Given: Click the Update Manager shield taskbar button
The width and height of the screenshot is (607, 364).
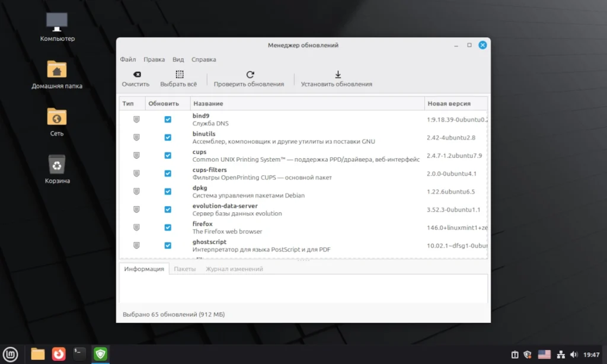Looking at the screenshot, I should [101, 354].
